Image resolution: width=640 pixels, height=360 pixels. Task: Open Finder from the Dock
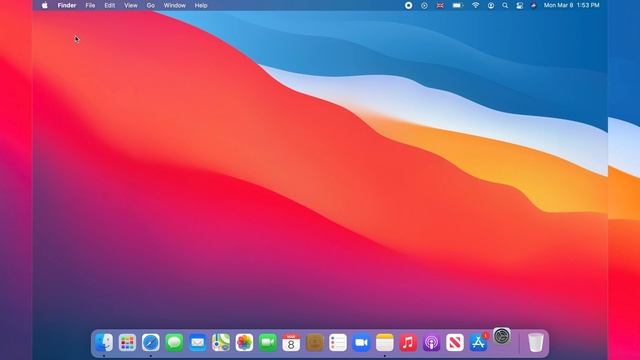pos(104,342)
